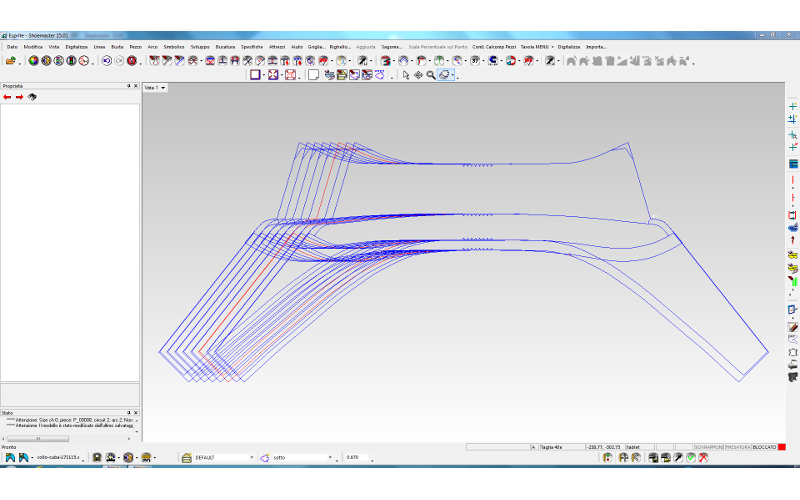This screenshot has height=500, width=800.
Task: Click the red right arrow in Proprietà
Action: pyautogui.click(x=19, y=97)
